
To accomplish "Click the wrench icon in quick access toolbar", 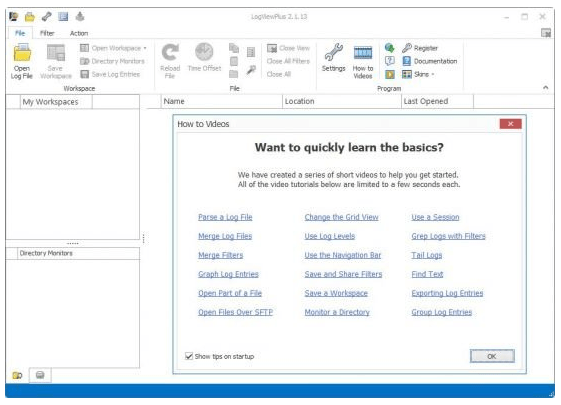I will coord(47,16).
